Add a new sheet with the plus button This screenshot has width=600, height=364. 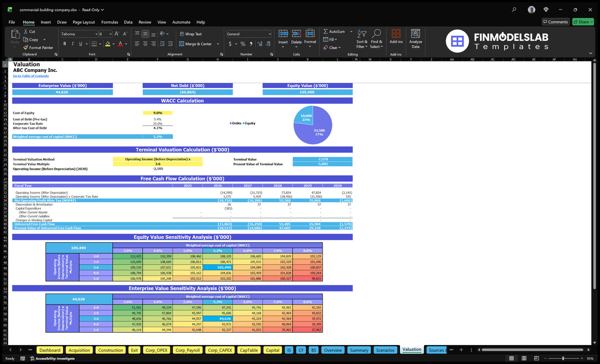click(461, 350)
